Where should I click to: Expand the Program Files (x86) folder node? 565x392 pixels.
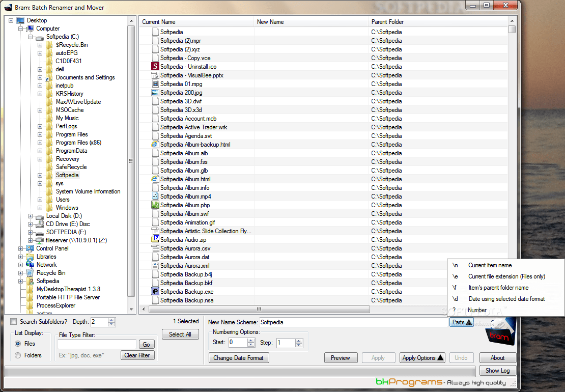(40, 143)
